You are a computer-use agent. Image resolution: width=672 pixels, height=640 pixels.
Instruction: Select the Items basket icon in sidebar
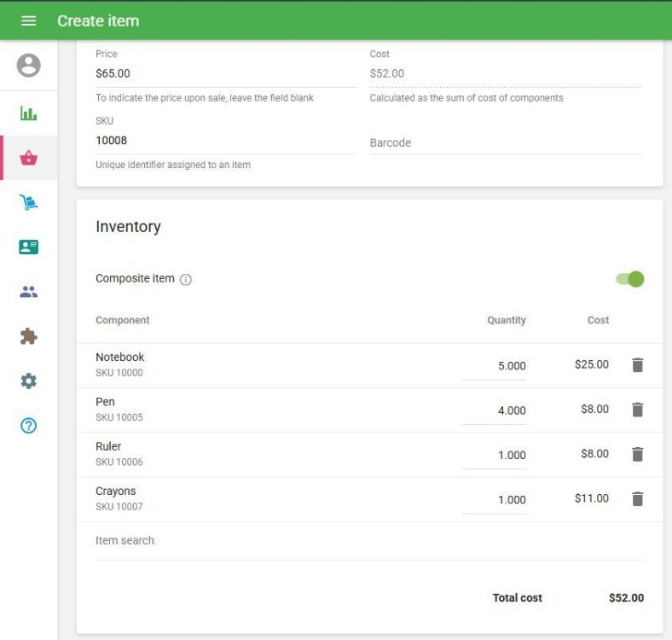(28, 158)
